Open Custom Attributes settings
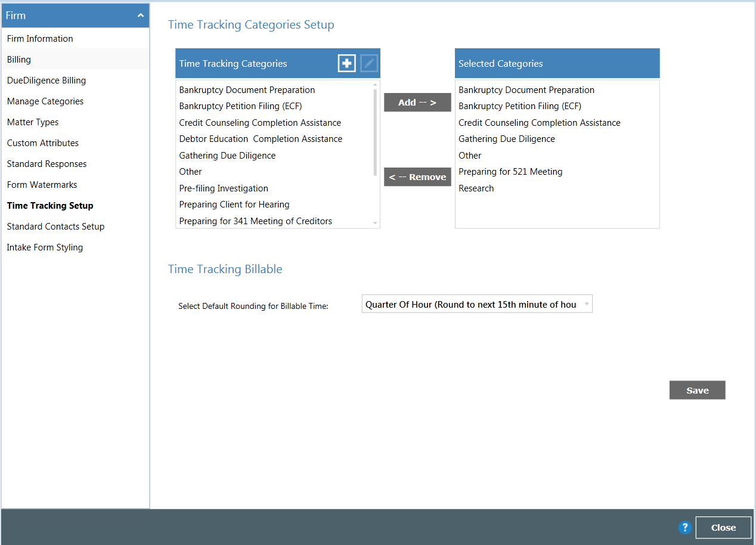This screenshot has height=545, width=756. (x=42, y=143)
